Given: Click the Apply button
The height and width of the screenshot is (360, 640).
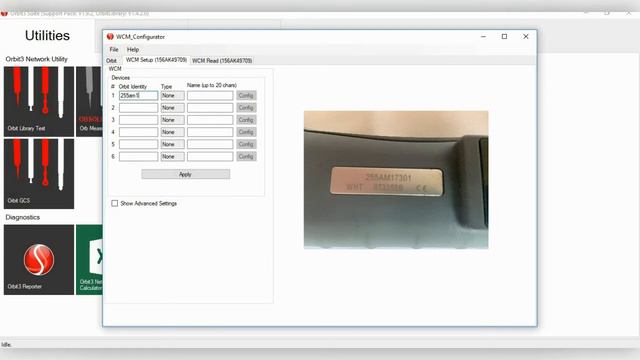Looking at the screenshot, I should point(186,174).
